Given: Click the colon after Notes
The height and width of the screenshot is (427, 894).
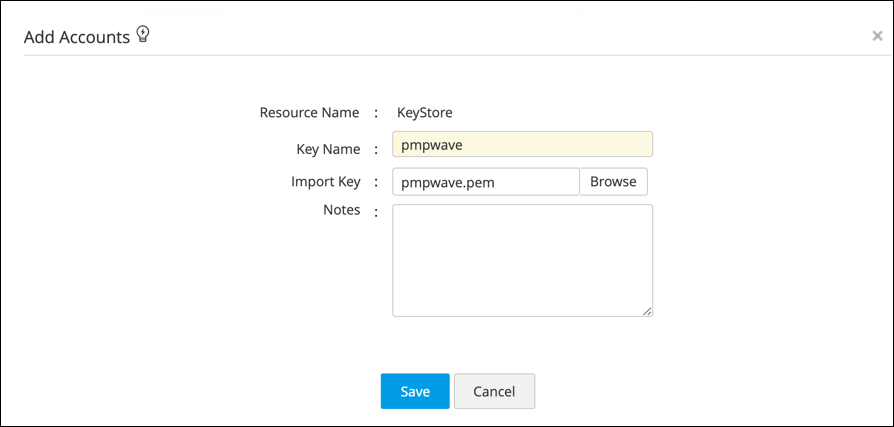Looking at the screenshot, I should 375,211.
